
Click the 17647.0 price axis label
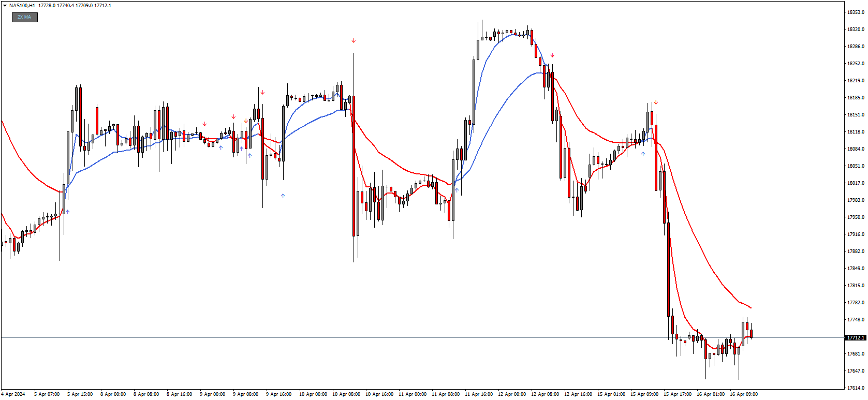click(x=856, y=371)
